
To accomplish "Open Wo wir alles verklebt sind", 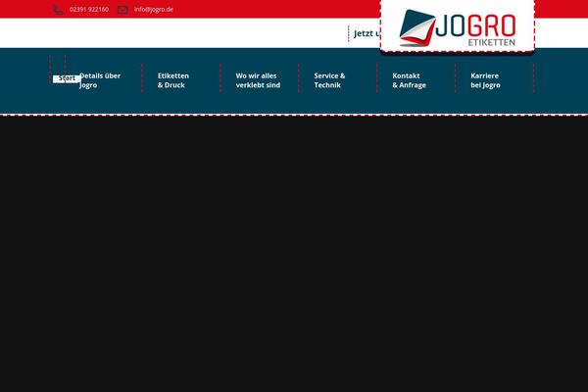I will pyautogui.click(x=258, y=80).
